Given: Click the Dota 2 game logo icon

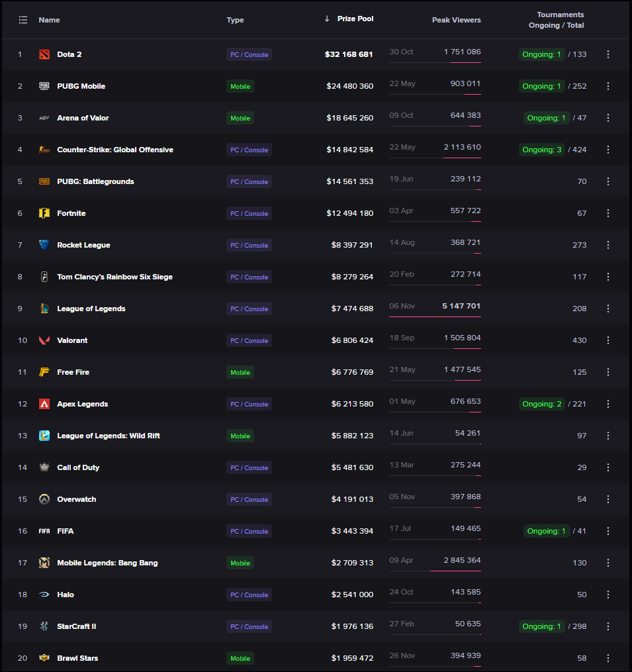Looking at the screenshot, I should (x=44, y=54).
